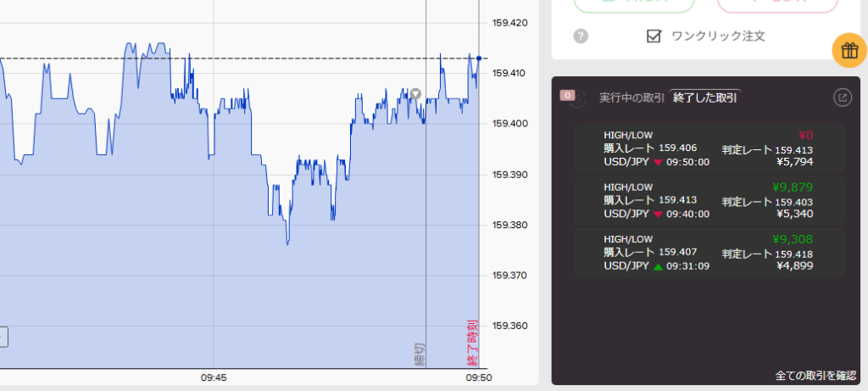Click the red zero active trades badge

coord(568,96)
